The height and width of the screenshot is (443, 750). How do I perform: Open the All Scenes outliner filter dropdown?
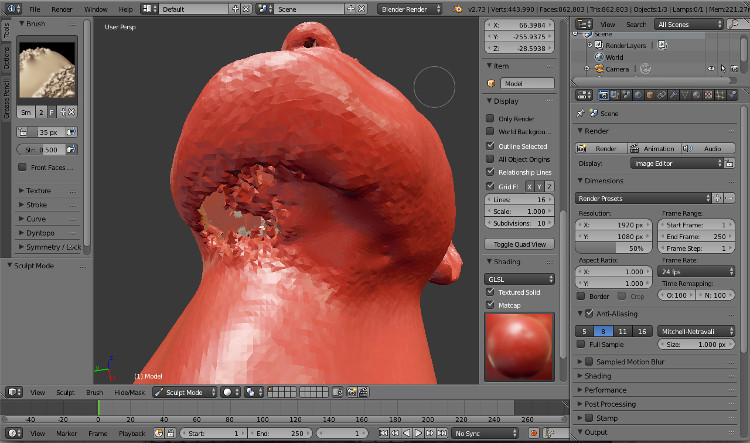pyautogui.click(x=688, y=24)
